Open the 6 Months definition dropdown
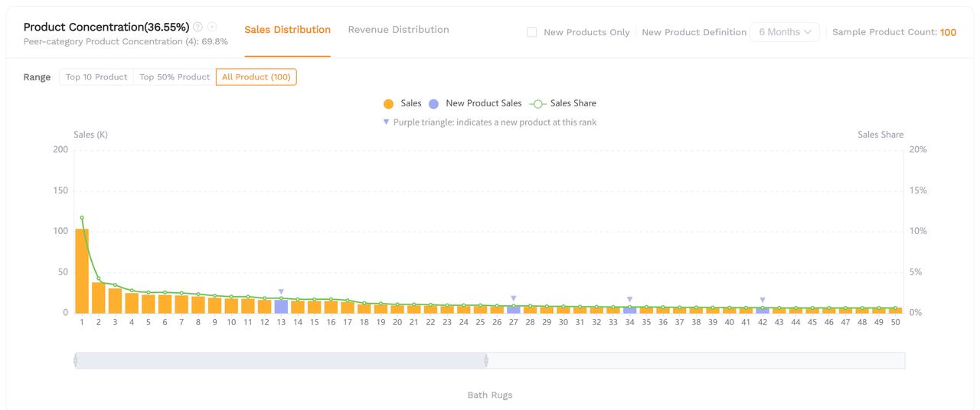Viewport: 980px width, 410px height. point(785,32)
